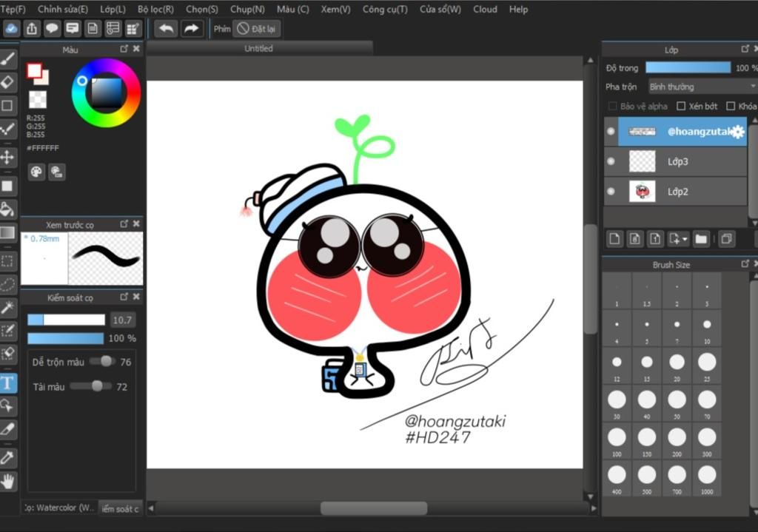Screen dimensions: 758x532
Task: Open the color palette icon
Action: click(x=36, y=172)
